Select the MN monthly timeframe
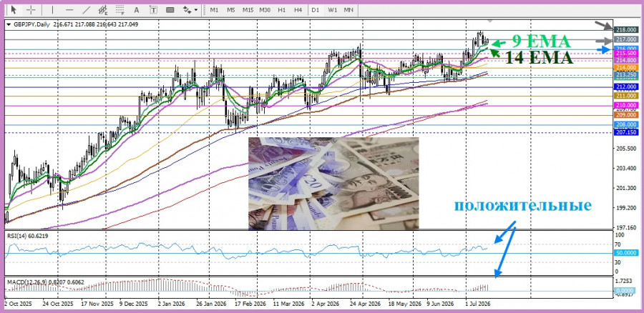Image resolution: width=644 pixels, height=313 pixels. pos(348,9)
